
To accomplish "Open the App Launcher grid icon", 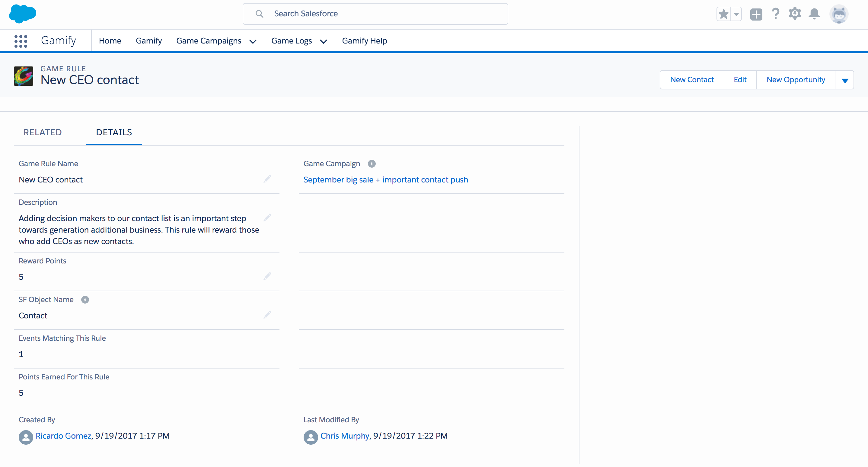I will pyautogui.click(x=21, y=41).
